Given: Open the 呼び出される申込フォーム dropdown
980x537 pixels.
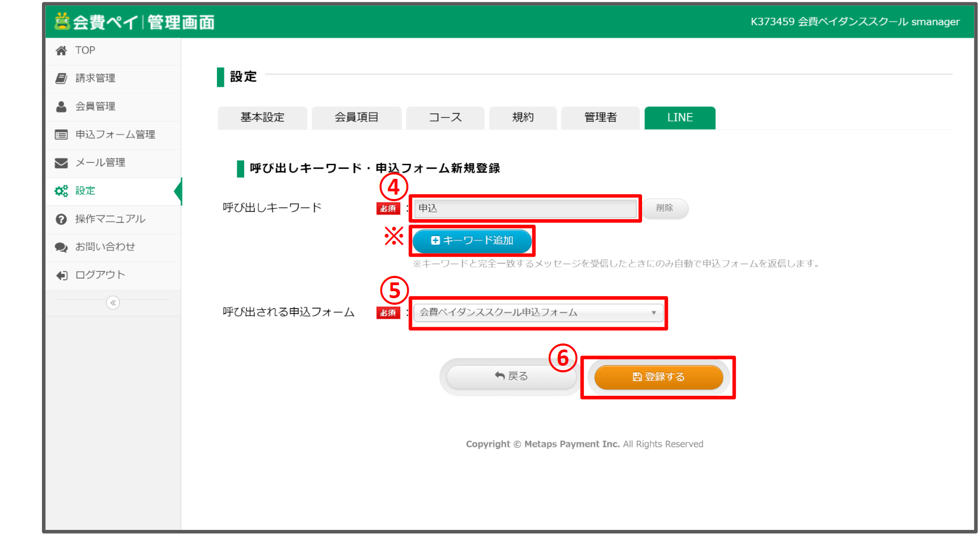Looking at the screenshot, I should tap(538, 313).
